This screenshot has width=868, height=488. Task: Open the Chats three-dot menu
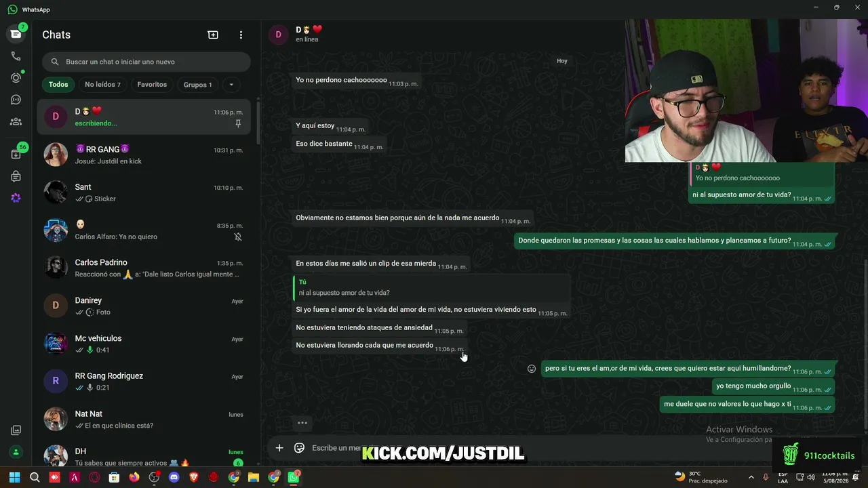coord(241,35)
